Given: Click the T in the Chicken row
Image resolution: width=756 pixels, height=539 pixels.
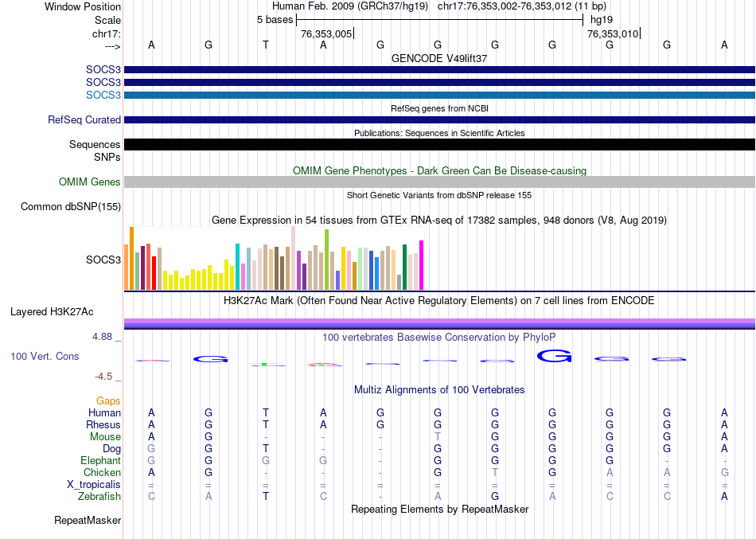Looking at the screenshot, I should [495, 472].
